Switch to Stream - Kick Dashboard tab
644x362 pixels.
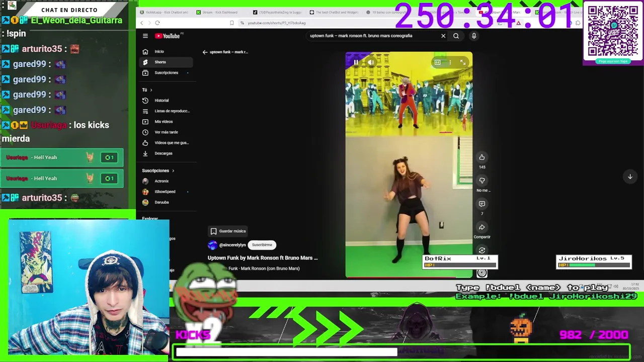pos(220,12)
